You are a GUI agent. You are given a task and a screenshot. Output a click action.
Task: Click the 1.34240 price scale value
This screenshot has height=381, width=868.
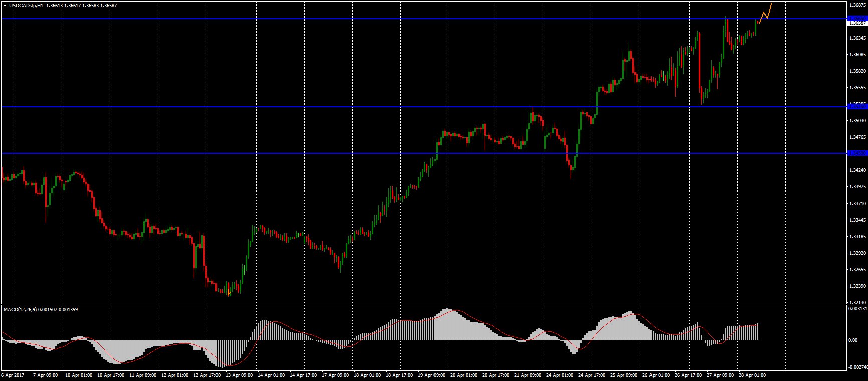pyautogui.click(x=858, y=170)
